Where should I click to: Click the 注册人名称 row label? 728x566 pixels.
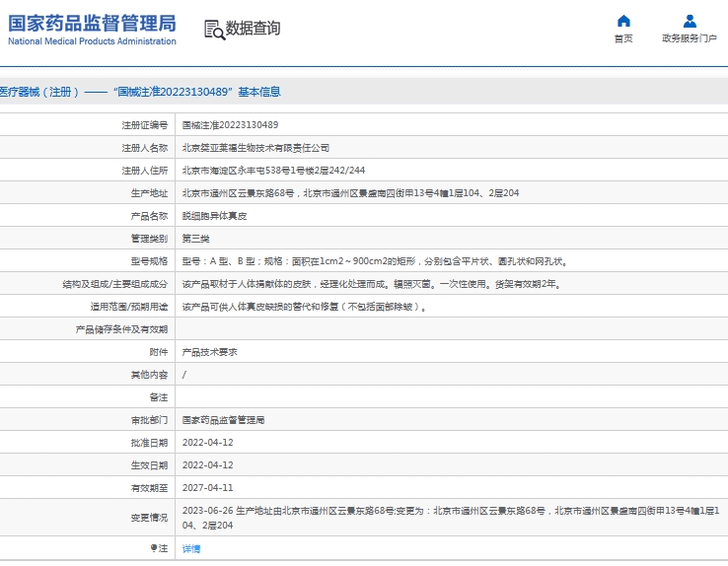click(x=144, y=148)
